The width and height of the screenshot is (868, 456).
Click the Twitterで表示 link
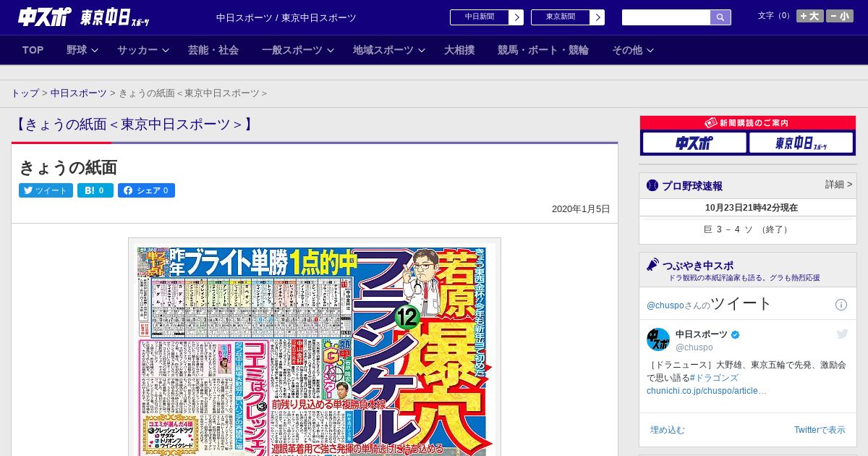pyautogui.click(x=820, y=430)
